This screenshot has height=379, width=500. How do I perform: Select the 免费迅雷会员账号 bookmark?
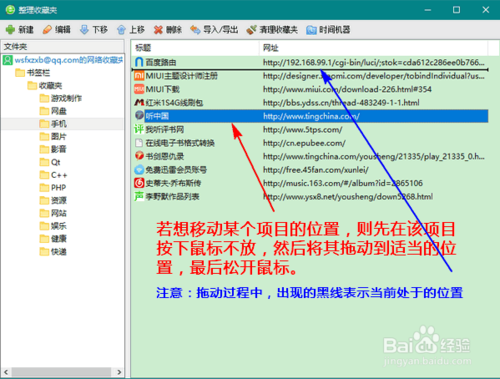[x=311, y=170]
